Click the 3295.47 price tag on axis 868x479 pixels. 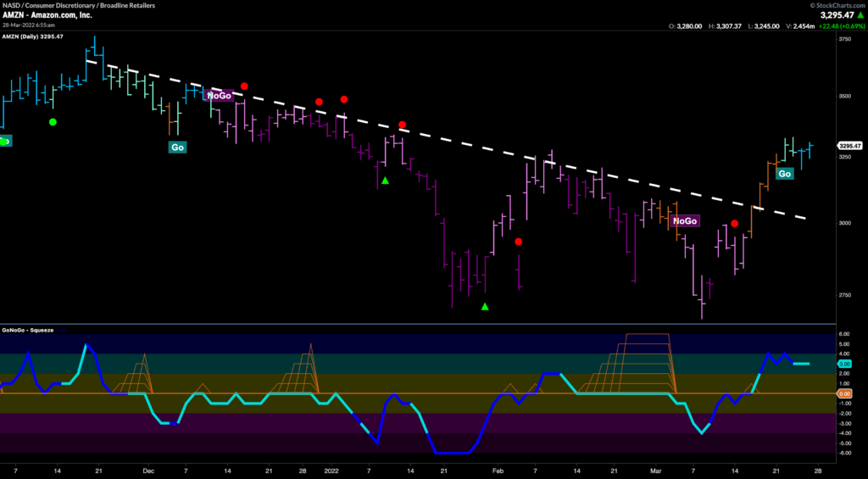coord(849,145)
